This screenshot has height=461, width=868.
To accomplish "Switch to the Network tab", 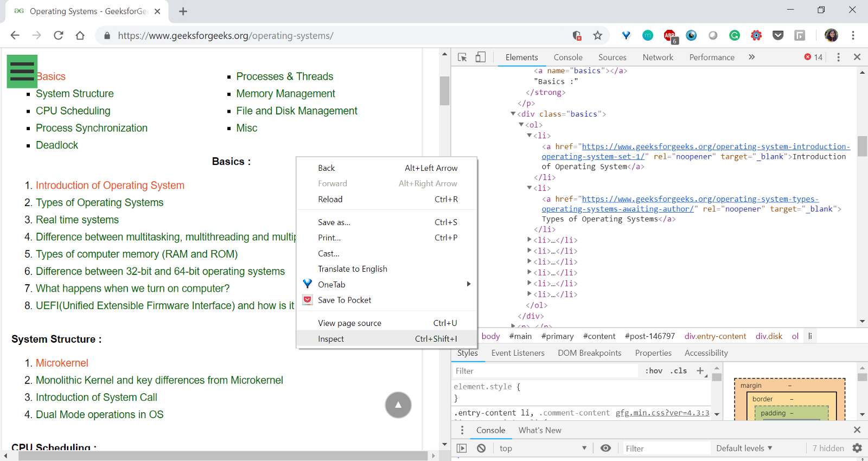I will click(x=658, y=57).
